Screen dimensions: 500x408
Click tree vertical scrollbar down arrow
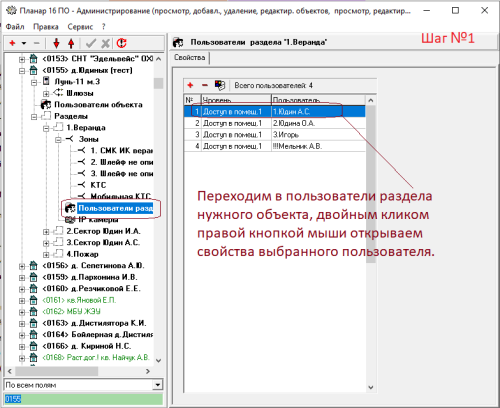(x=159, y=360)
